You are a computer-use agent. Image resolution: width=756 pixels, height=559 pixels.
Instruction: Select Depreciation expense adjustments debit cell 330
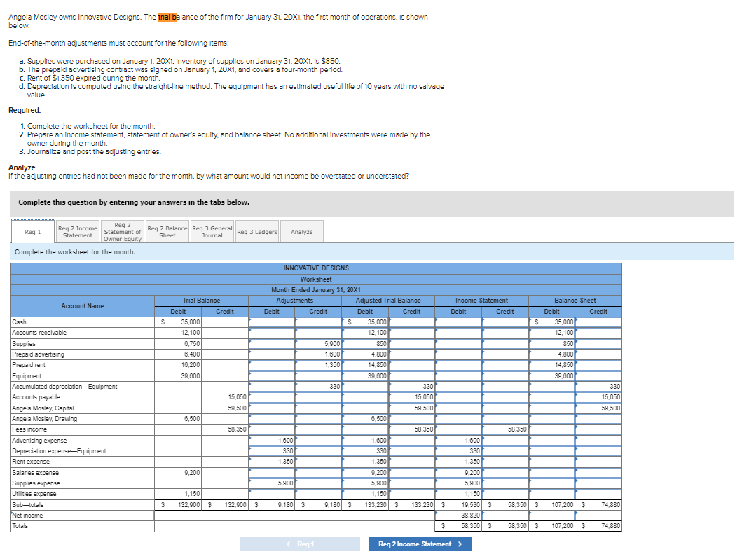[x=271, y=451]
